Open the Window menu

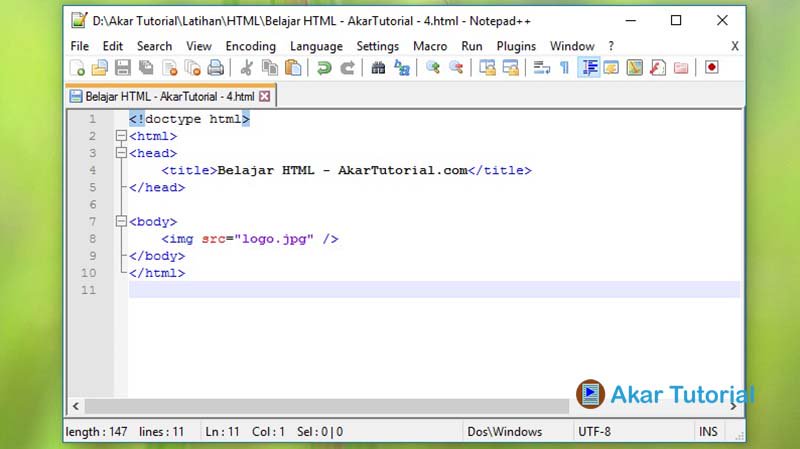pyautogui.click(x=572, y=46)
